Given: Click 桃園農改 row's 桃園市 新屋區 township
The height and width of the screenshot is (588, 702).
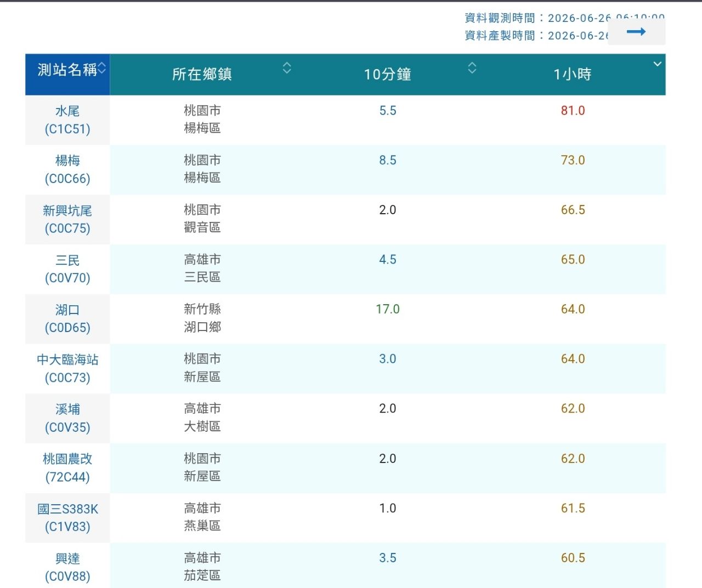Looking at the screenshot, I should tap(202, 467).
